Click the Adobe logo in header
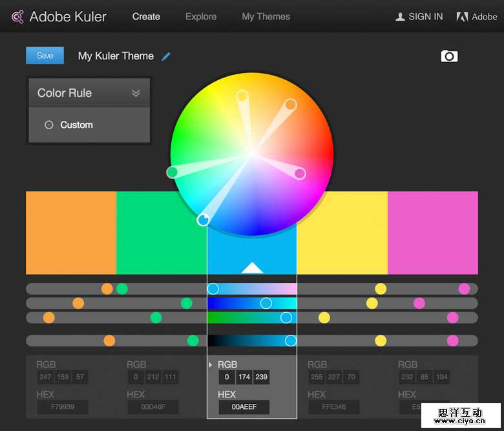 [463, 17]
